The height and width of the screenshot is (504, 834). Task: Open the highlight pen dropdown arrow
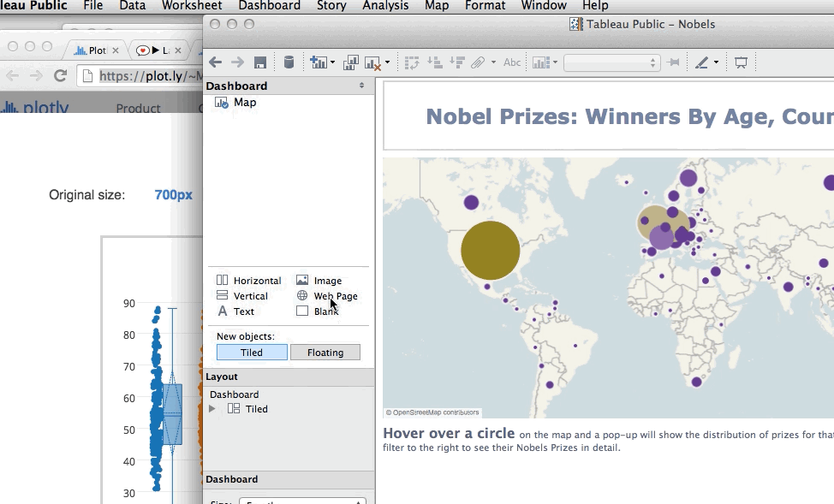716,62
